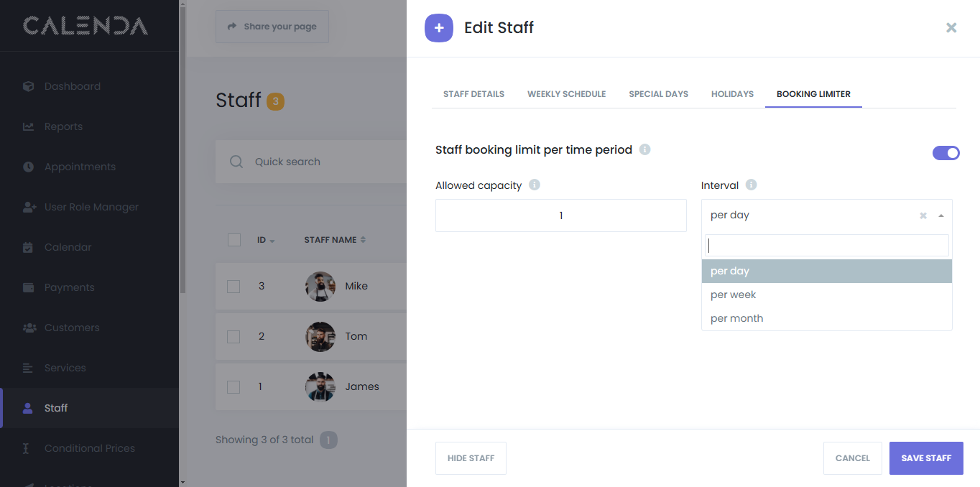
Task: Click the Customers group icon
Action: pos(29,328)
